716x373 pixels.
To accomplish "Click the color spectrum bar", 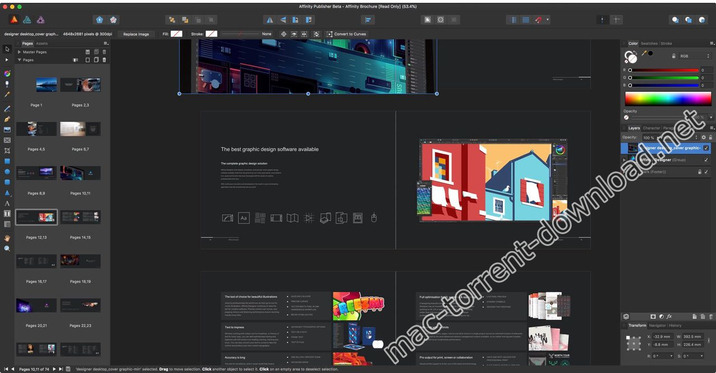I will tap(668, 99).
